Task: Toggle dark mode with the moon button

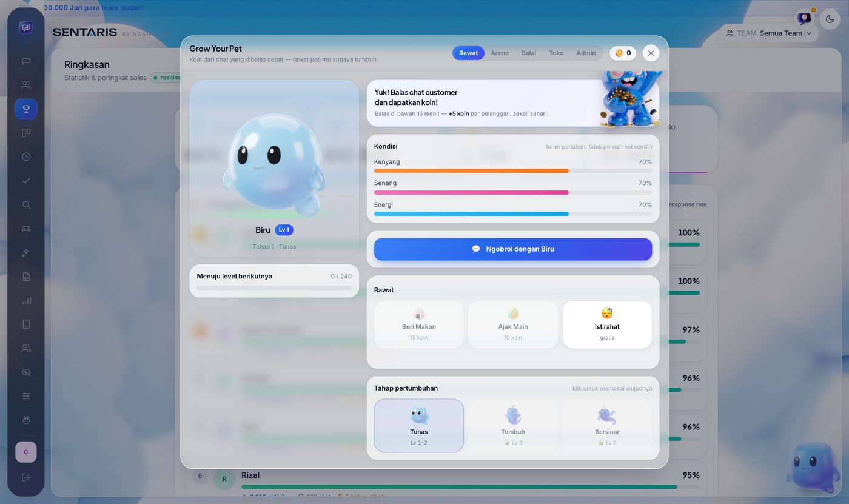Action: click(x=830, y=19)
